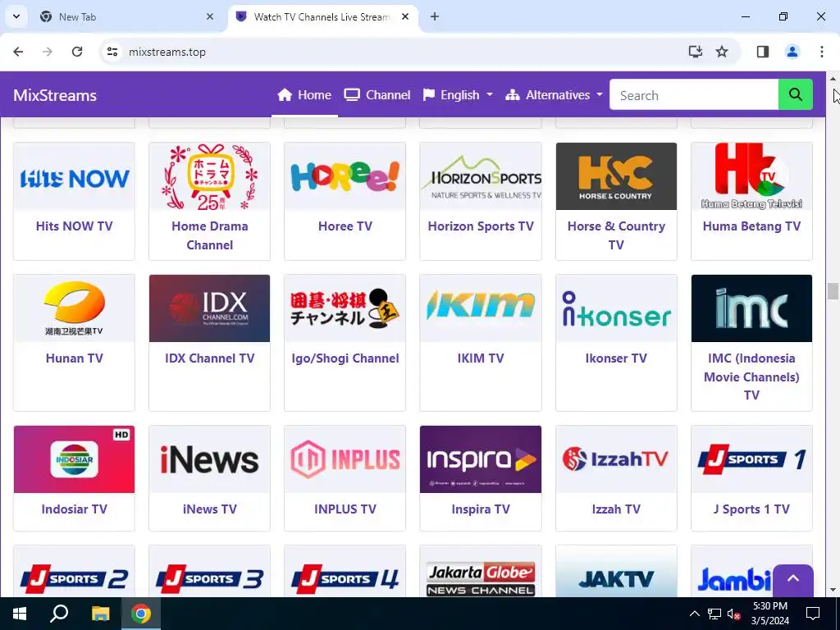Go to the Home nav item
This screenshot has height=630, width=840.
[x=304, y=95]
